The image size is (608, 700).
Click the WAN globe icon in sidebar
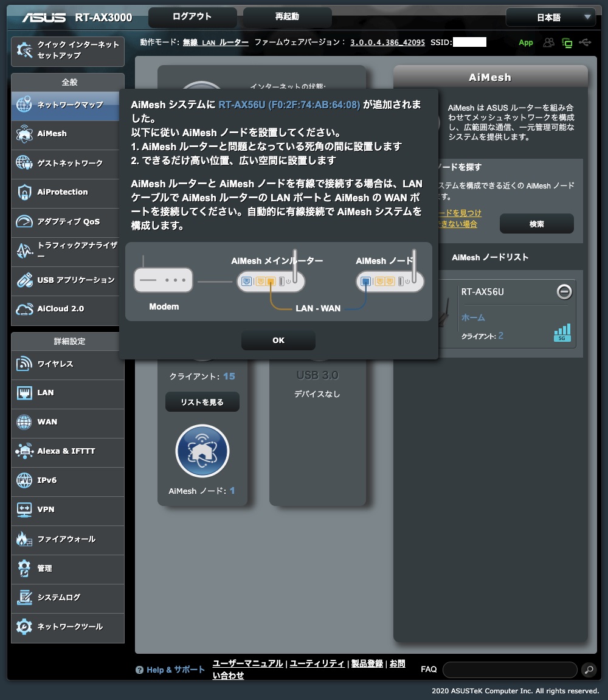pos(24,422)
